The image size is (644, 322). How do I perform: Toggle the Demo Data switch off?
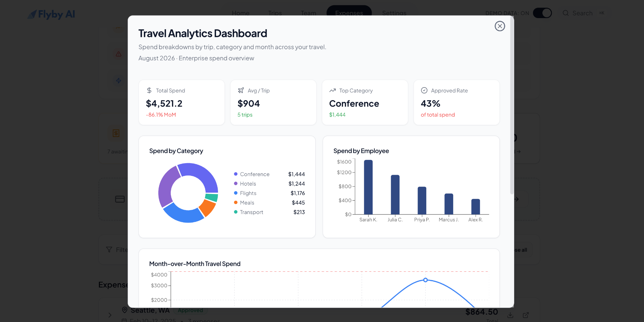542,13
